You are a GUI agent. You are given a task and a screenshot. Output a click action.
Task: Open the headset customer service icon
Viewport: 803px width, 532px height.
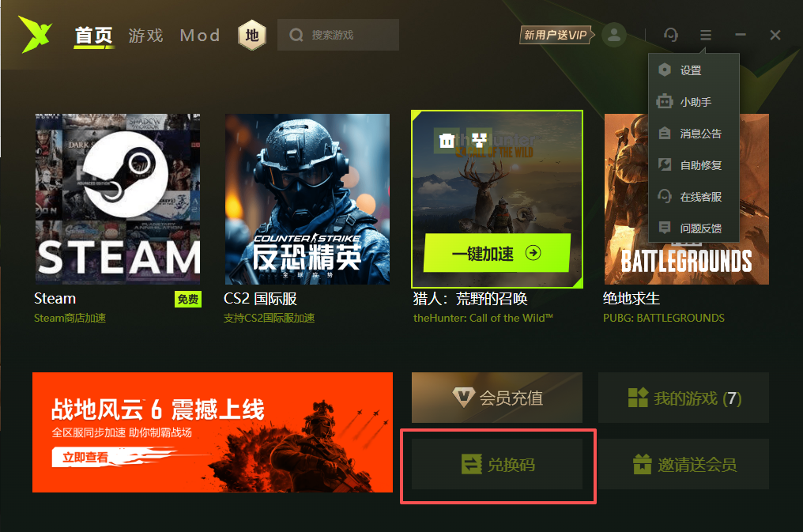pyautogui.click(x=671, y=35)
